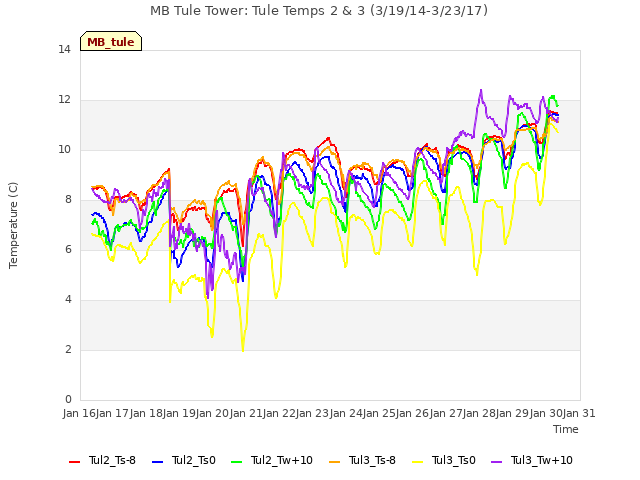Toggle the Tul2_Ts-8 legend entry
The image size is (640, 480).
tap(102, 461)
